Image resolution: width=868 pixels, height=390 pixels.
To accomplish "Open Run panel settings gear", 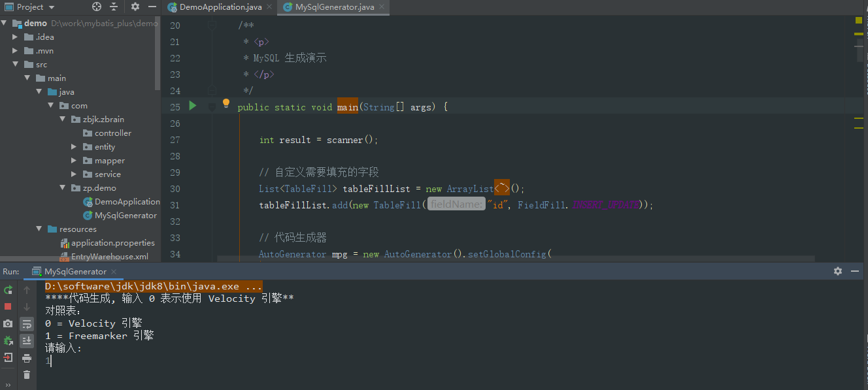I will pos(838,271).
